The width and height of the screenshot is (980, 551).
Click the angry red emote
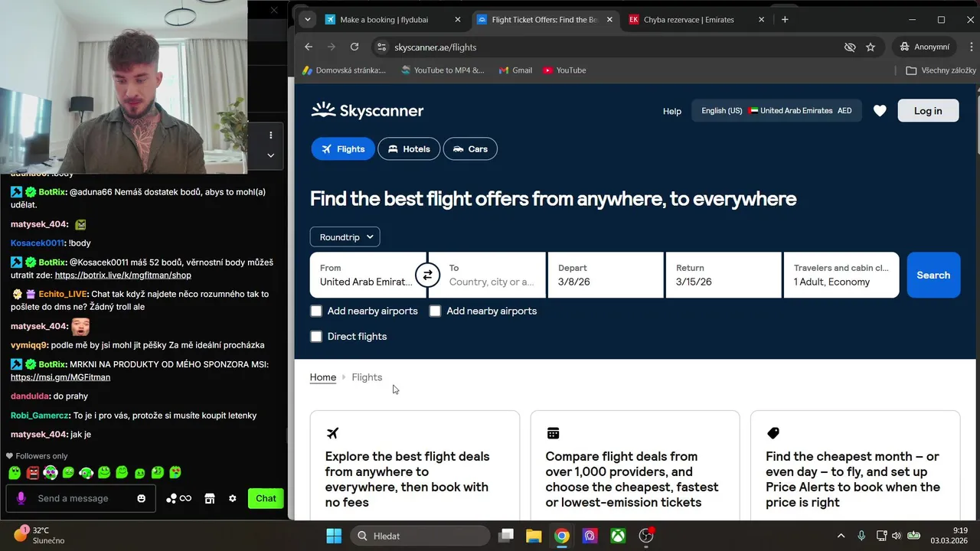click(33, 473)
